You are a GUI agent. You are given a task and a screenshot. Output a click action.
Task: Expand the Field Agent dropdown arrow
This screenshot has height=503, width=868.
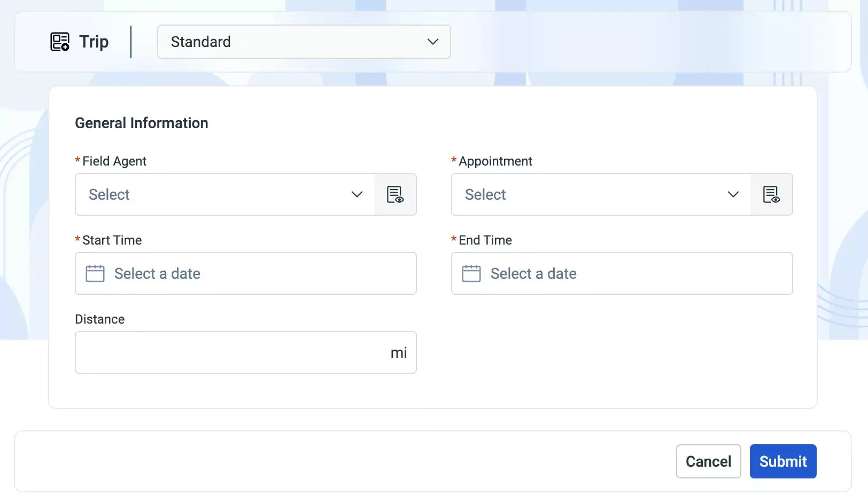pos(357,194)
